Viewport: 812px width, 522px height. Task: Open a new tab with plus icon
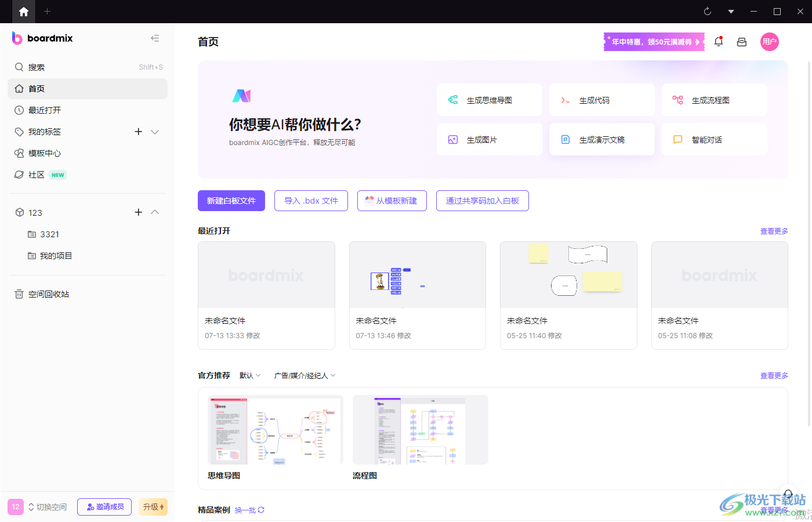coord(48,12)
